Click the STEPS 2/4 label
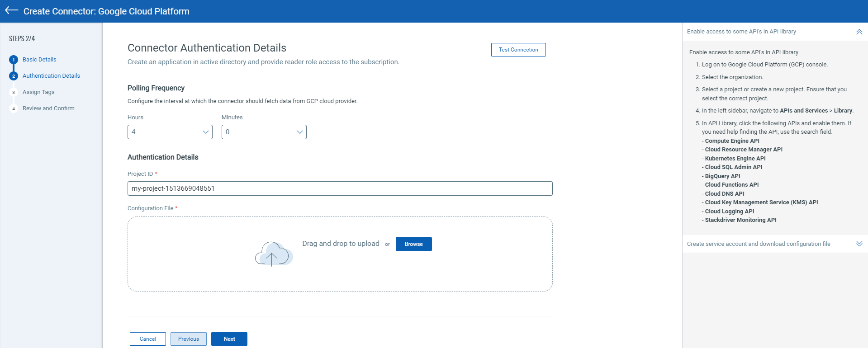 (x=22, y=39)
